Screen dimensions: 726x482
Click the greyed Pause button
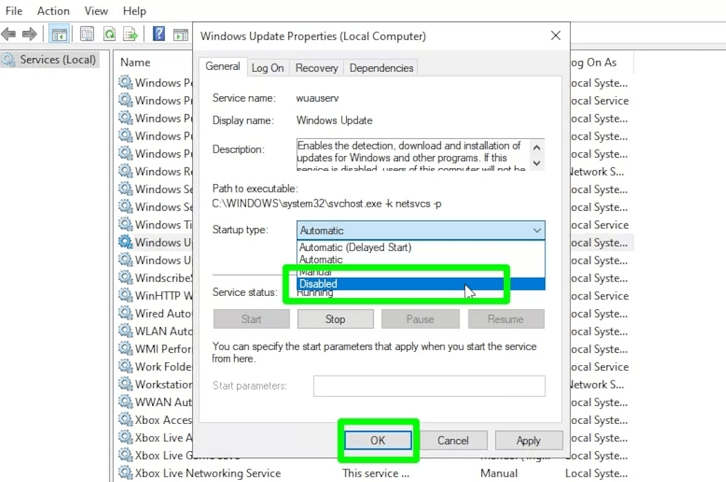click(420, 319)
